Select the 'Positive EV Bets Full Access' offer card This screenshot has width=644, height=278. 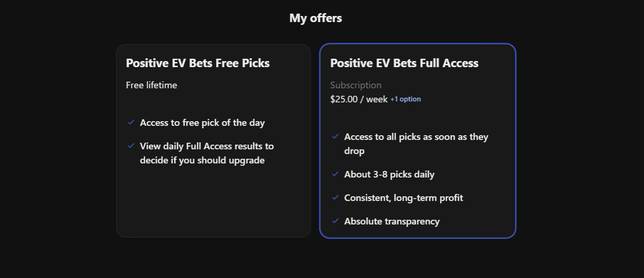pyautogui.click(x=417, y=140)
